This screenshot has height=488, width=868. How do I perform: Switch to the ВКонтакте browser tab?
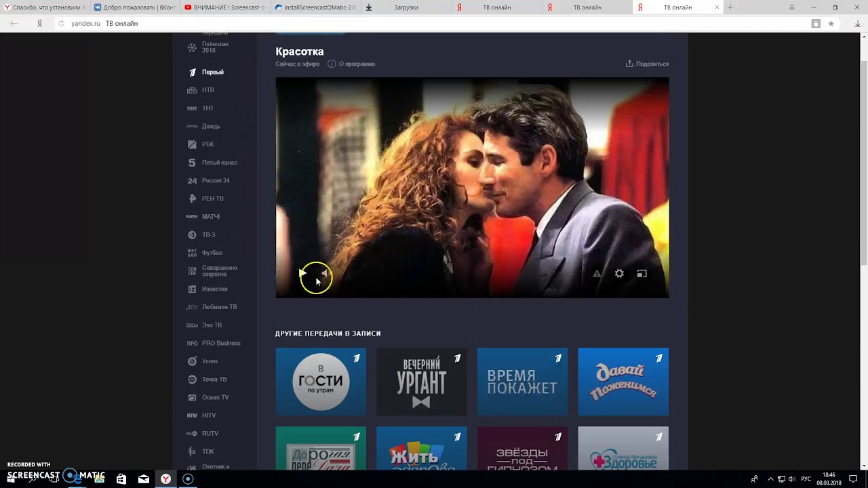134,7
